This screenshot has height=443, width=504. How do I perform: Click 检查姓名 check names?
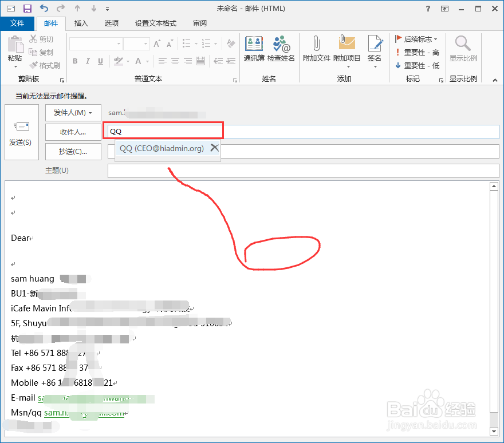(x=281, y=49)
